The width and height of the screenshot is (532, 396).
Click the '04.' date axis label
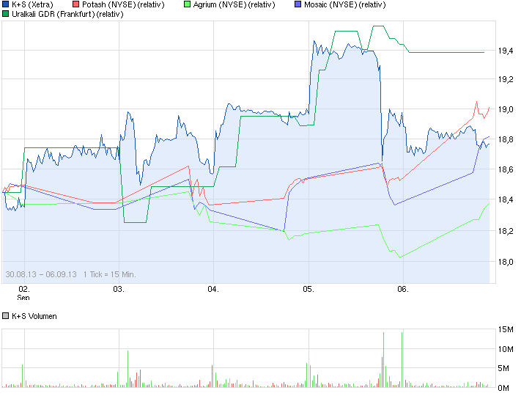[x=213, y=290]
